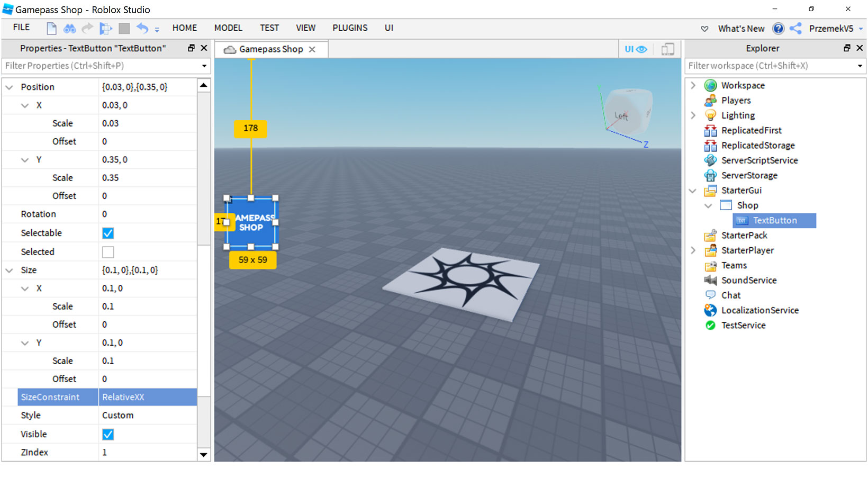Viewport: 868px width, 487px height.
Task: Open the Filter workspace dropdown arrow
Action: [x=860, y=66]
